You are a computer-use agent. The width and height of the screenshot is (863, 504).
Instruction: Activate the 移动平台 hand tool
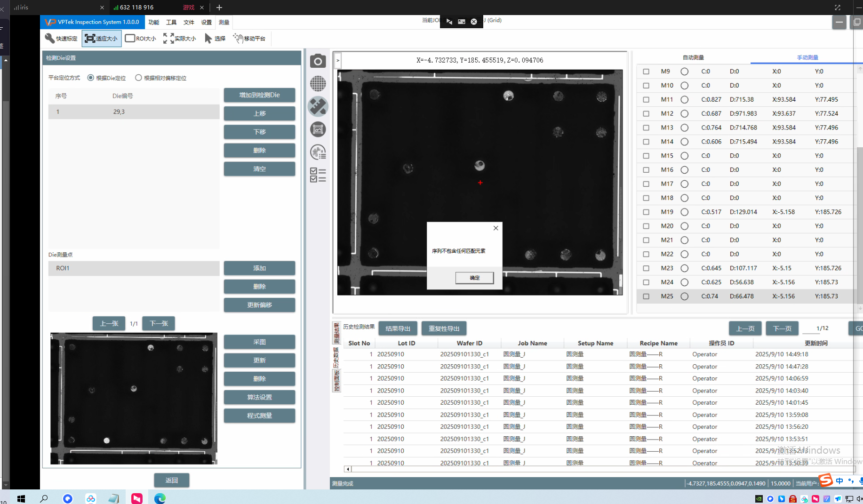click(249, 39)
